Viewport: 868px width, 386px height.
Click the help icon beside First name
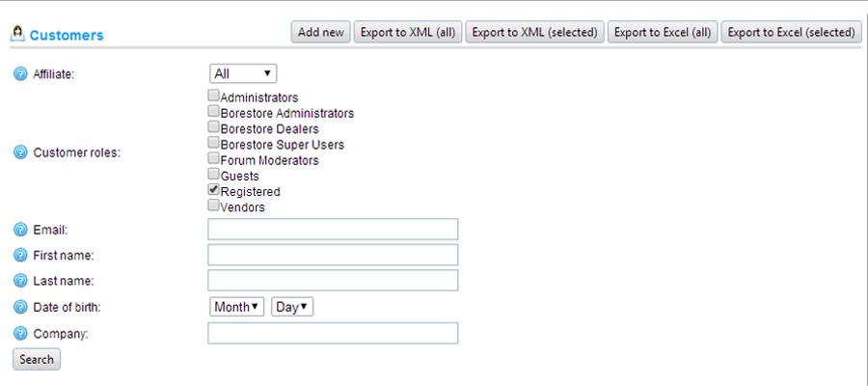pyautogui.click(x=20, y=256)
